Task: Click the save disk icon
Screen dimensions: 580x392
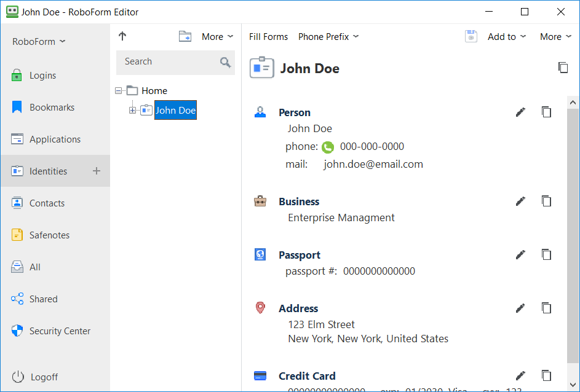Action: pyautogui.click(x=471, y=37)
